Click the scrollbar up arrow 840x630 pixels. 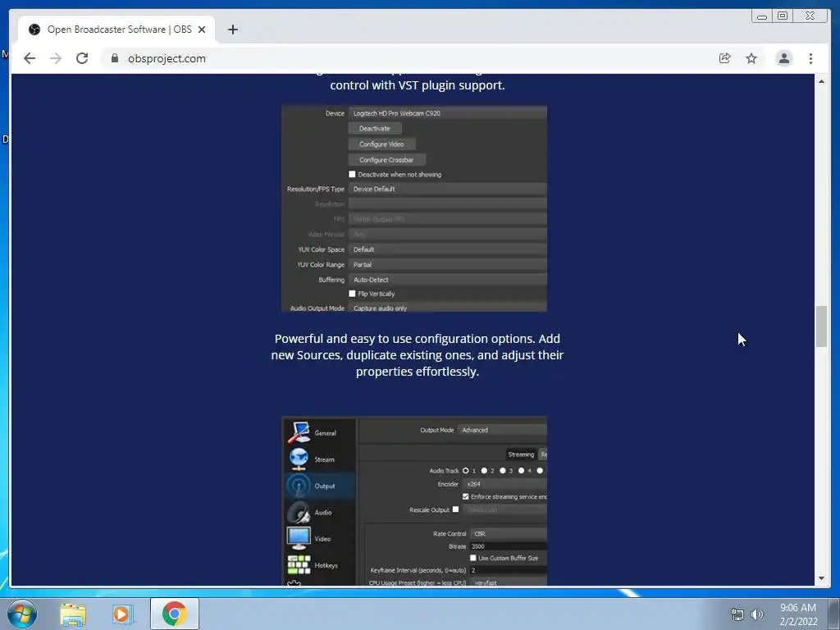(x=821, y=81)
